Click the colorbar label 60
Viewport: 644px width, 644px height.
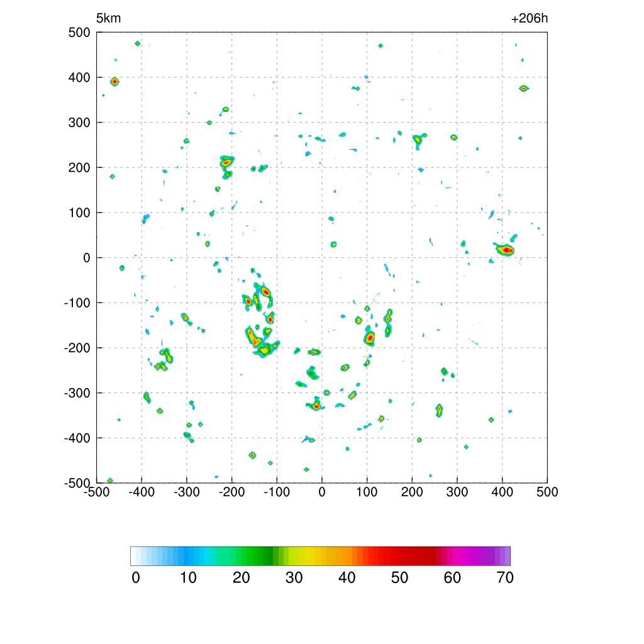[x=452, y=578]
